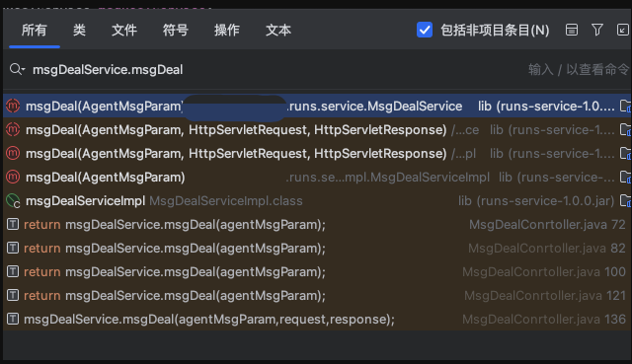Viewport: 632px width, 364px height.
Task: Select the 操作 tab
Action: click(x=227, y=31)
